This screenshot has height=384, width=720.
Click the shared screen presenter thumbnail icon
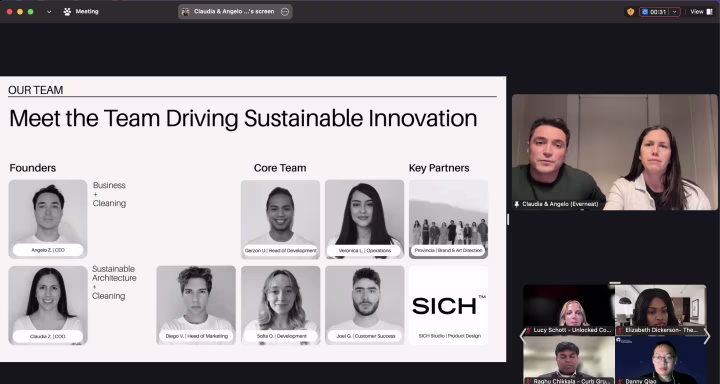(186, 12)
